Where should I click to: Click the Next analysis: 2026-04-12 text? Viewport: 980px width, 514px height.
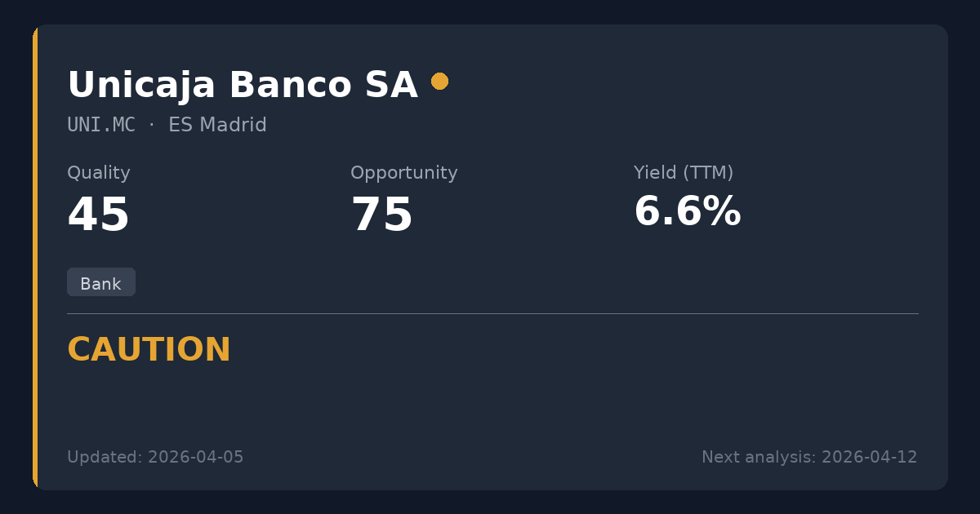(808, 457)
